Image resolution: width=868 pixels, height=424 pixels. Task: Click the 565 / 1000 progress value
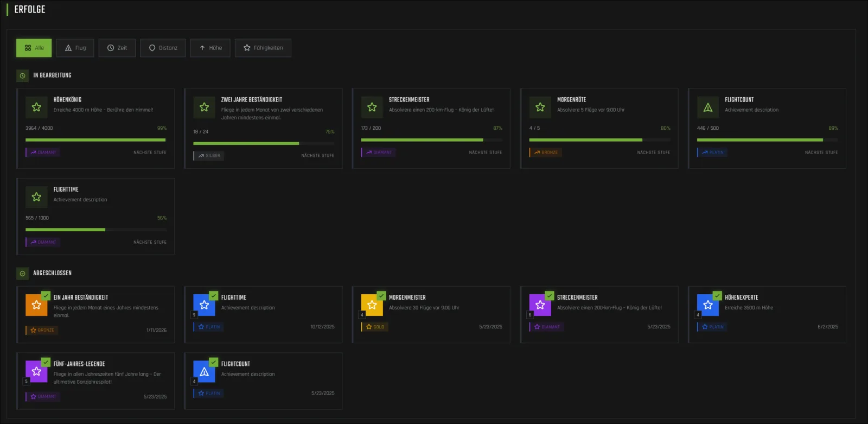tap(37, 218)
